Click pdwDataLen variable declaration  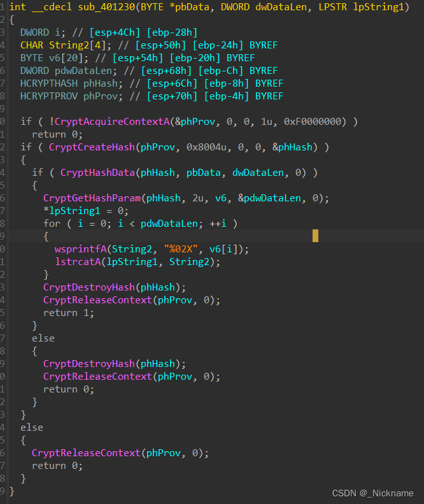[69, 71]
